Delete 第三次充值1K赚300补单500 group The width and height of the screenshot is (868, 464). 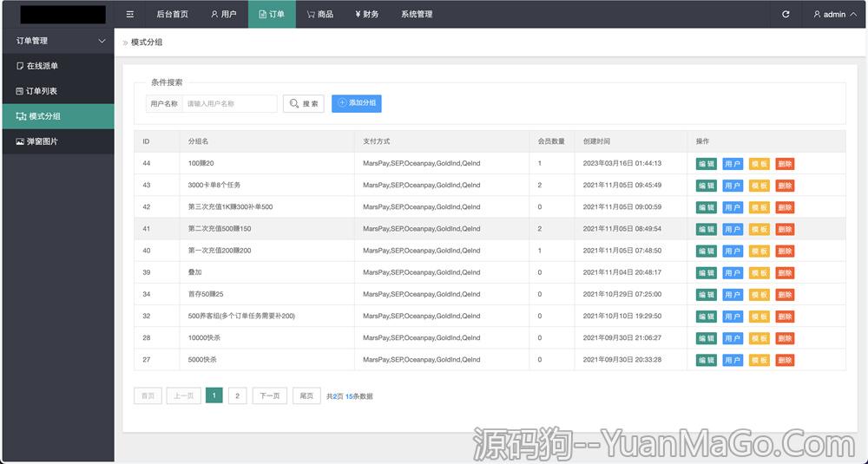(x=785, y=207)
